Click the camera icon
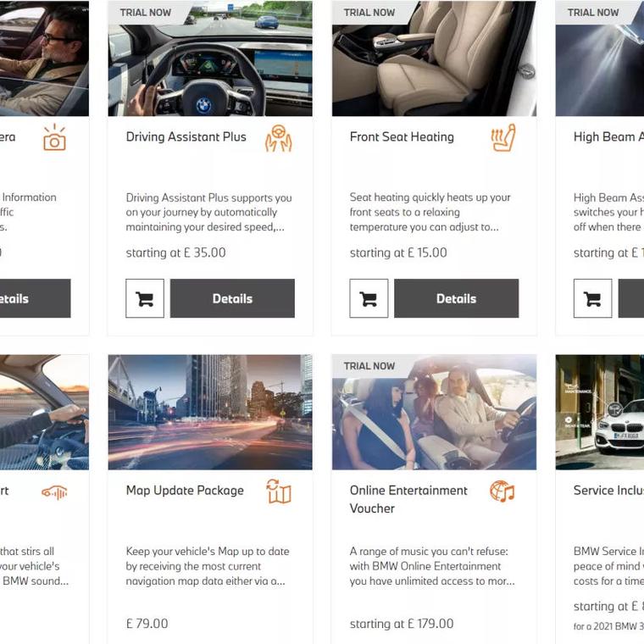 tap(54, 137)
